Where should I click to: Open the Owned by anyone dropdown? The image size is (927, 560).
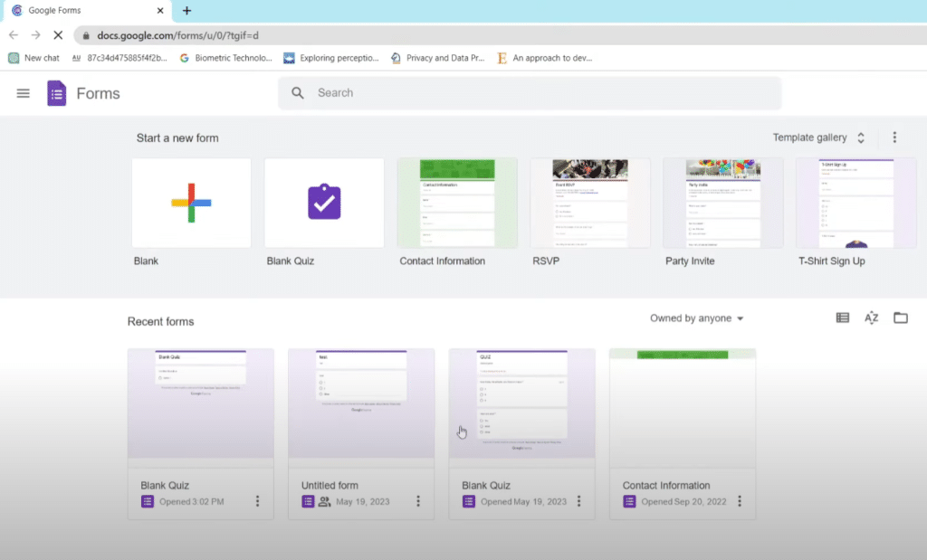696,318
